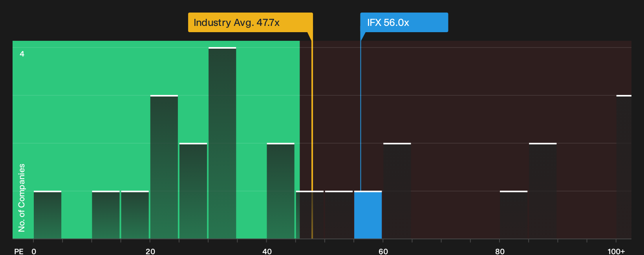Click the x-axis label '80'
This screenshot has width=644, height=255.
[500, 251]
